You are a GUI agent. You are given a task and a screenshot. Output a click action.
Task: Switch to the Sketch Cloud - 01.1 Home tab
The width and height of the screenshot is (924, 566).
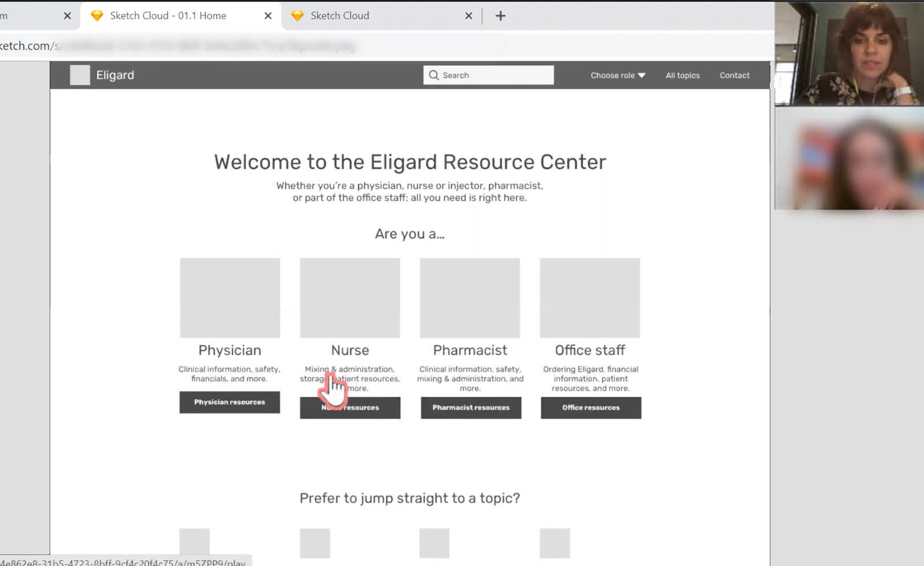pos(181,16)
